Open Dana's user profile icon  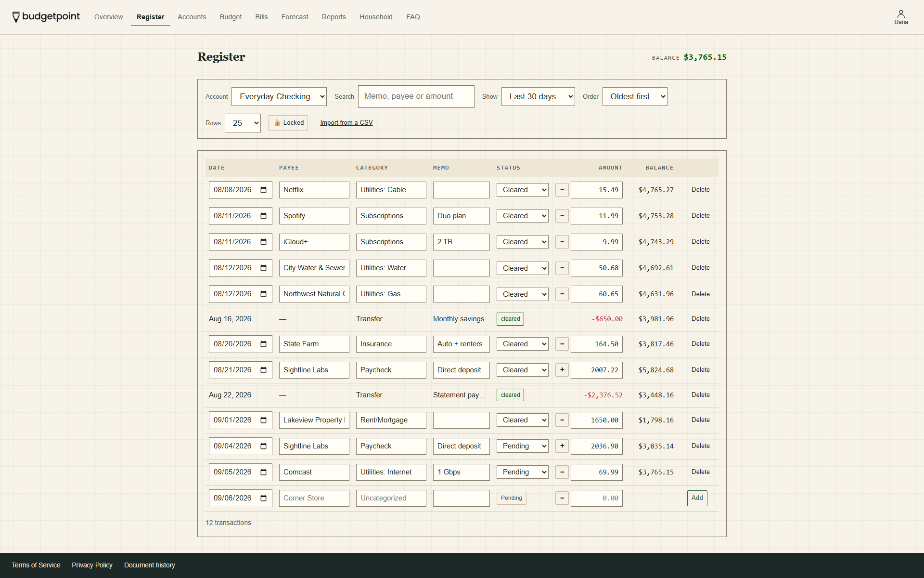point(901,17)
